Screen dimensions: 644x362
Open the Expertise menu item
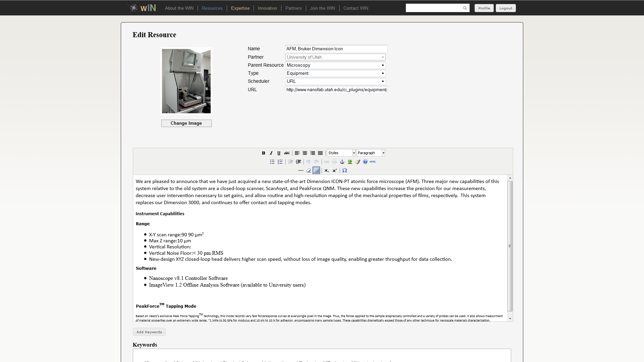240,8
